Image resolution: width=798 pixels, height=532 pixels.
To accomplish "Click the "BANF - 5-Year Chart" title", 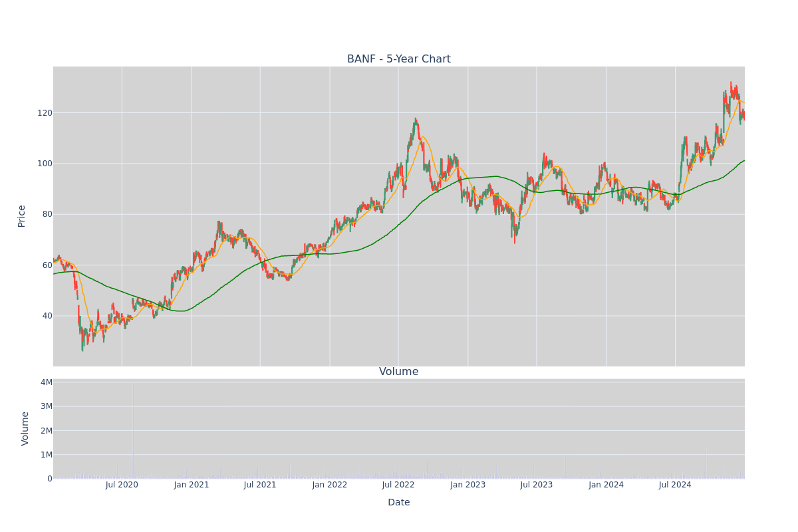I will (399, 59).
